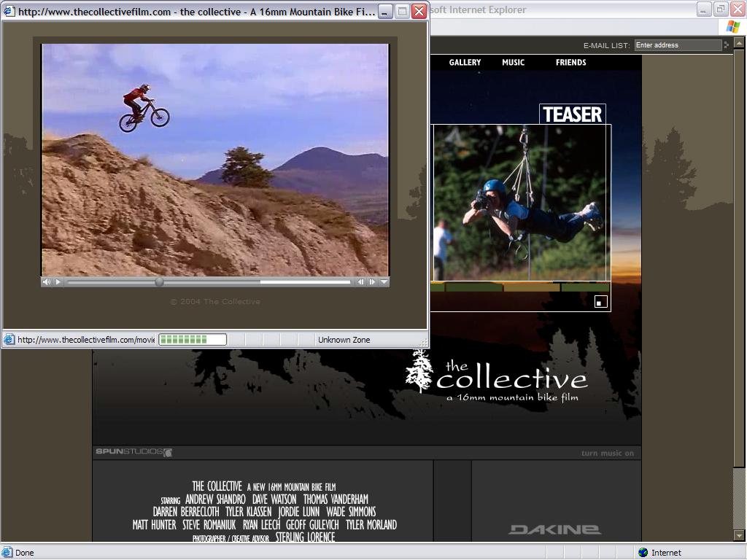747x560 pixels.
Task: Open the MUSIC menu item
Action: [x=513, y=63]
